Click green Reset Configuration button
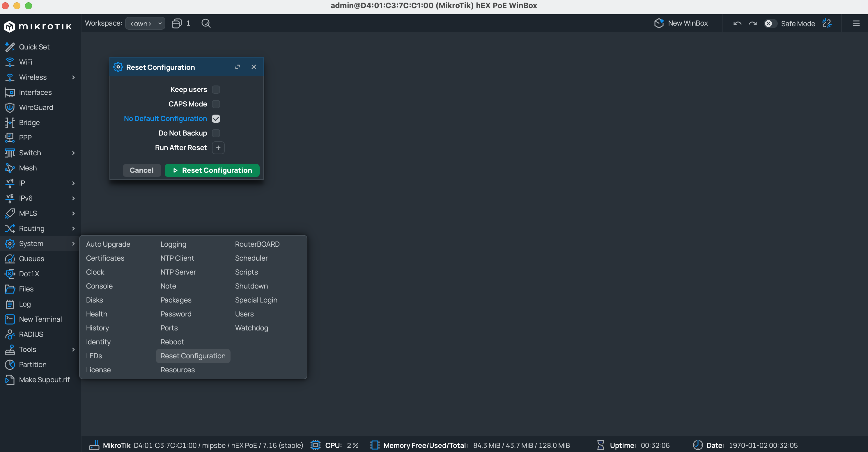 tap(212, 170)
